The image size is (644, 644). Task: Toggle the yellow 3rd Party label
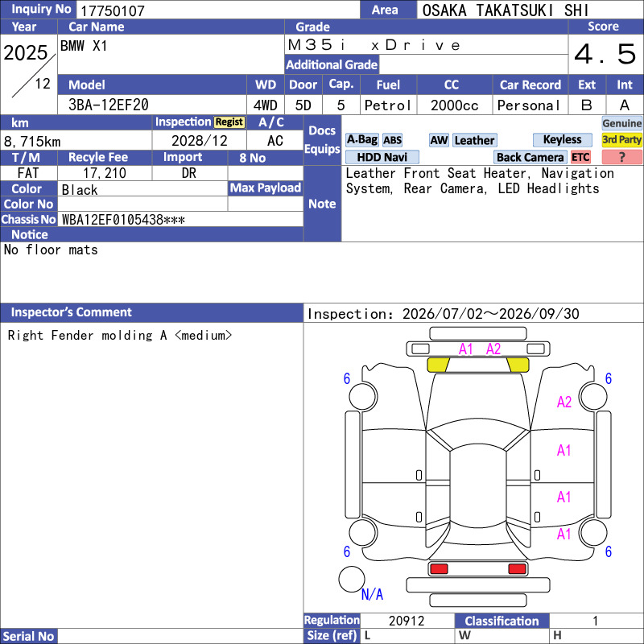621,140
